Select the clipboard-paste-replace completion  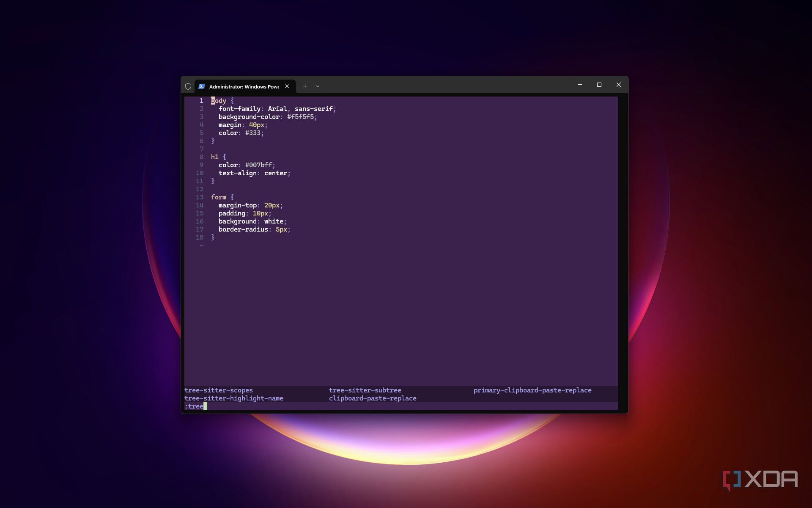coord(373,398)
